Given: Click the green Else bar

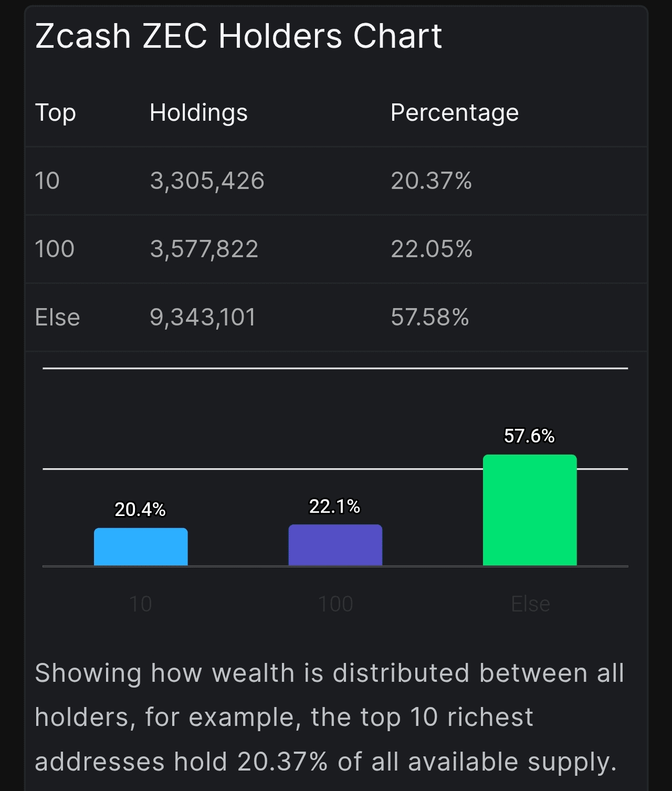Looking at the screenshot, I should [x=530, y=510].
